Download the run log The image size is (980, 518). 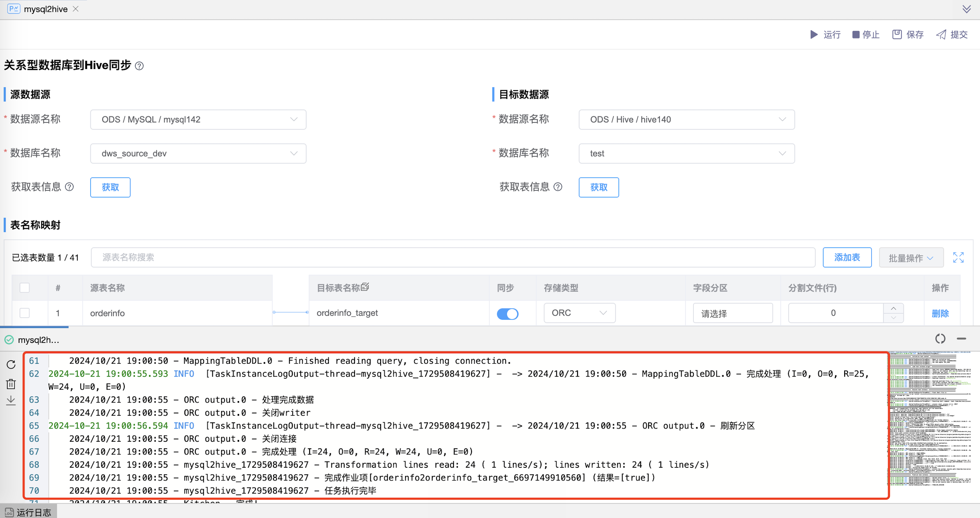tap(11, 400)
